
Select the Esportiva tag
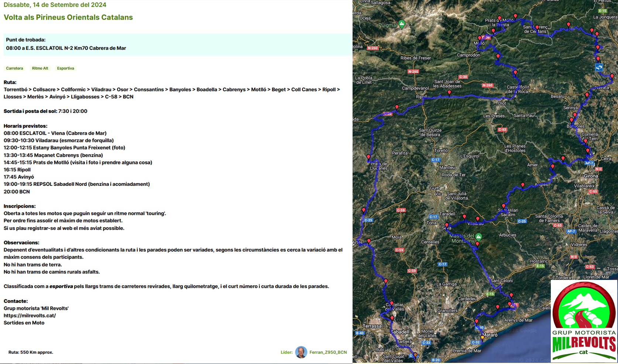coord(65,68)
